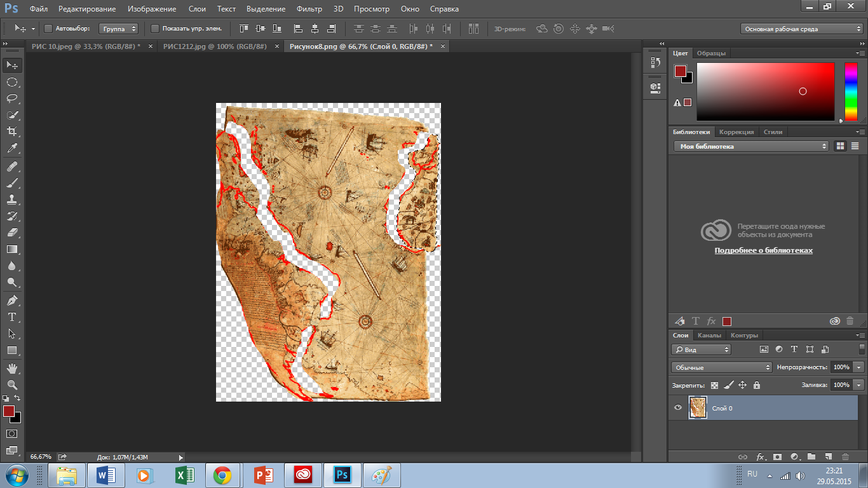Open the blend mode Обычные dropdown
This screenshot has height=488, width=868.
click(721, 367)
